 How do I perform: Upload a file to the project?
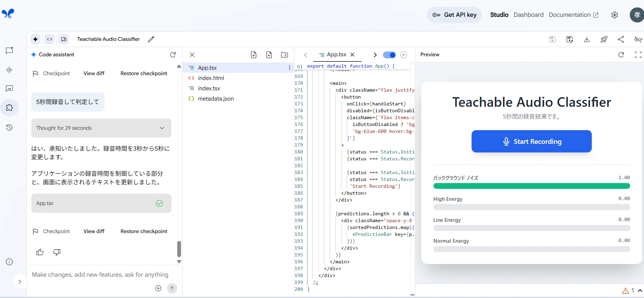tap(253, 55)
